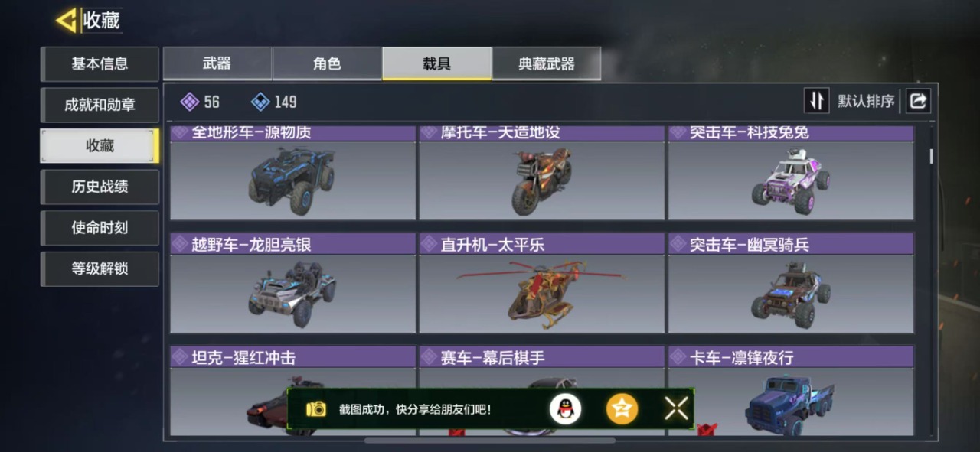Share screenshot to Qzone star icon
Image resolution: width=980 pixels, height=452 pixels.
[x=622, y=409]
